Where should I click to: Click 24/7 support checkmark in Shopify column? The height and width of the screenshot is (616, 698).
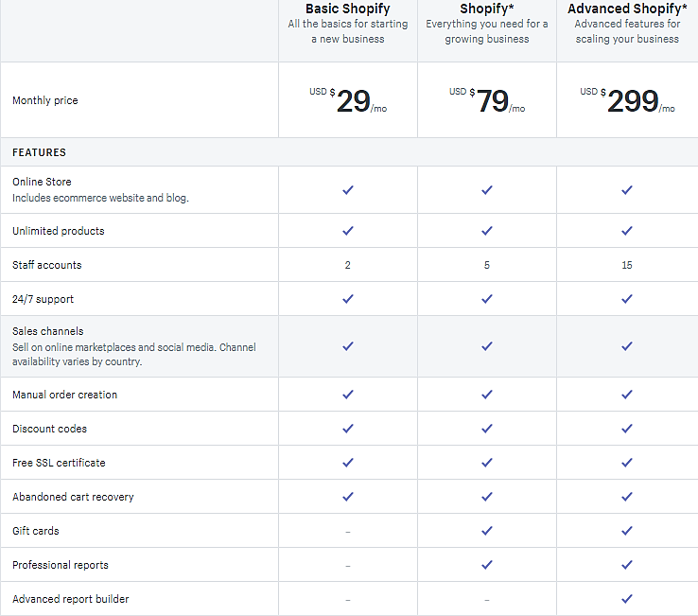(x=487, y=299)
